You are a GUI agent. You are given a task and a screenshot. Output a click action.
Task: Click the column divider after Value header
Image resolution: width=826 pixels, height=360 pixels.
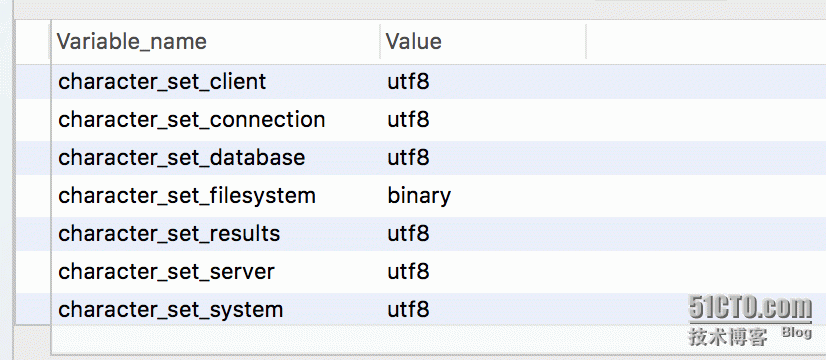click(586, 42)
